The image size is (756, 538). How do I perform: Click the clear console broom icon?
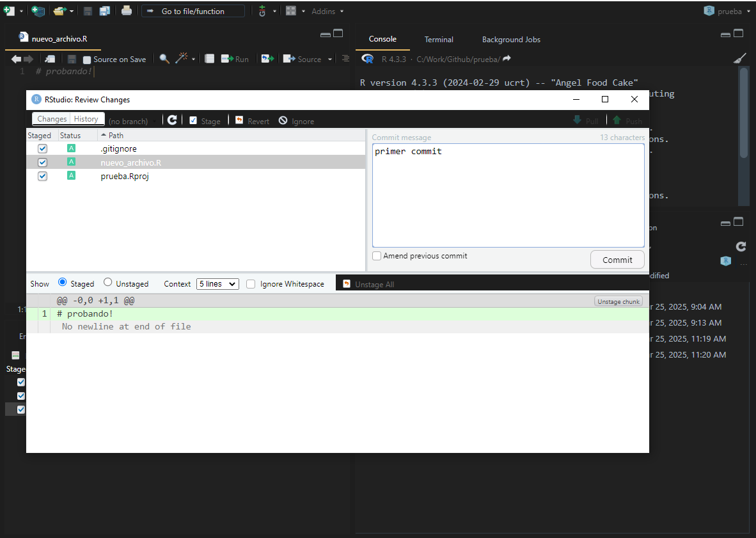(739, 58)
